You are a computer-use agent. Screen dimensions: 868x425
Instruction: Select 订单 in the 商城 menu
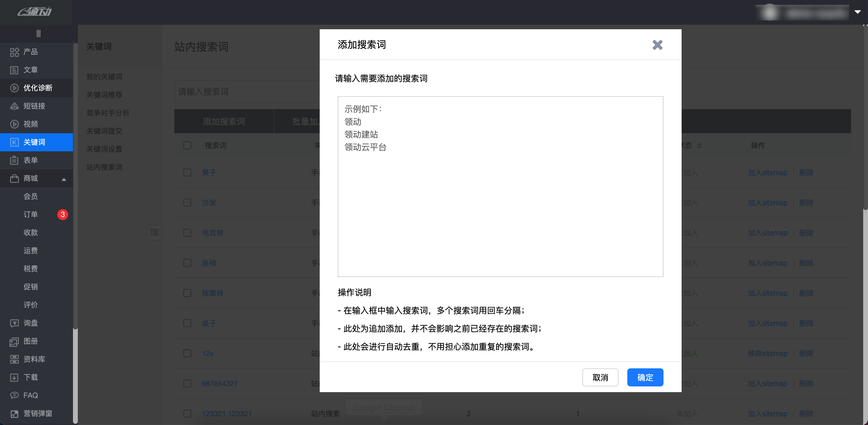point(31,215)
